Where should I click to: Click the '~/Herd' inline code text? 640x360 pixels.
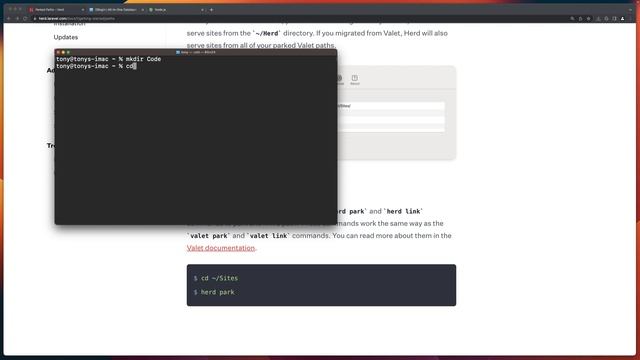(x=267, y=33)
